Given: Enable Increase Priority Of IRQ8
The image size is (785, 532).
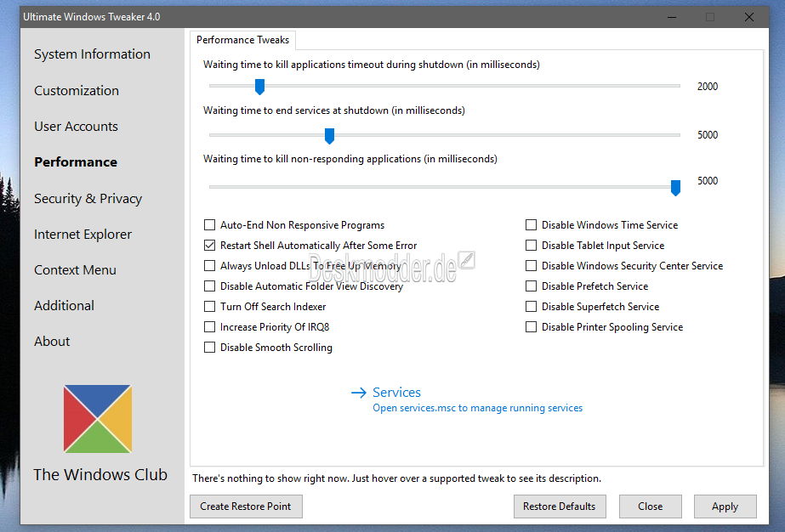Looking at the screenshot, I should click(x=210, y=327).
